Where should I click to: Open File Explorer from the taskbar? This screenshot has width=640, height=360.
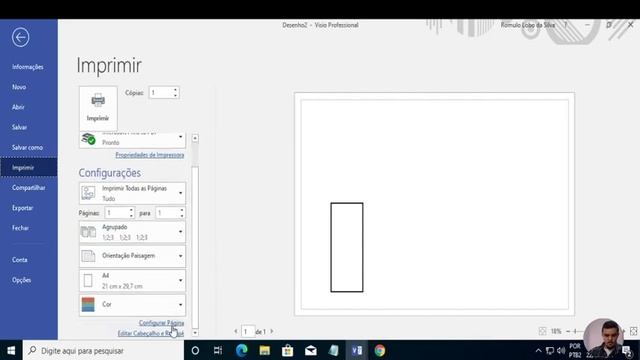[264, 351]
